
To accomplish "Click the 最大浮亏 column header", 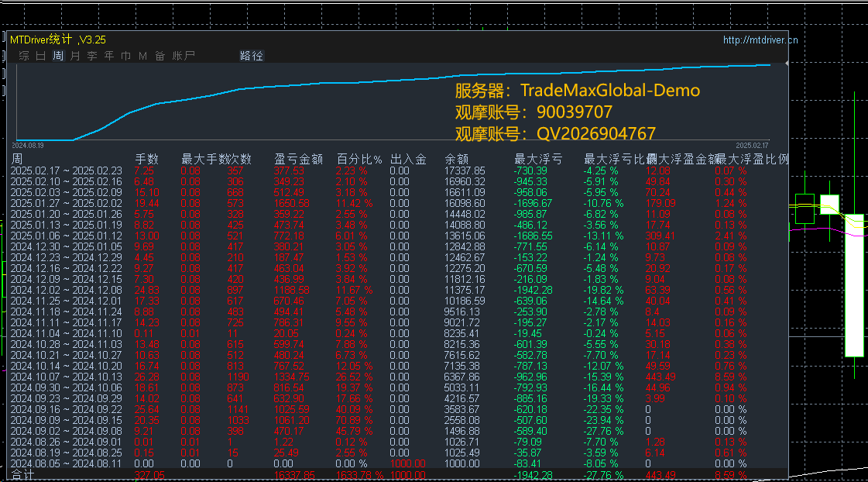I will coord(538,160).
